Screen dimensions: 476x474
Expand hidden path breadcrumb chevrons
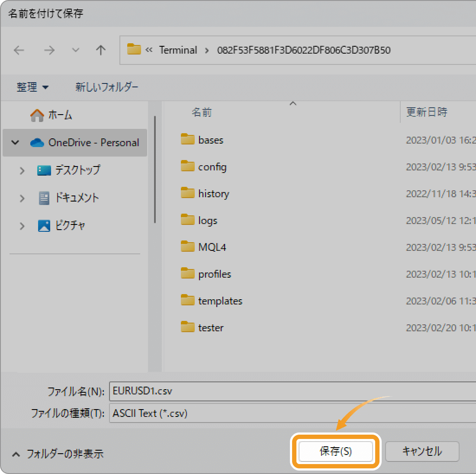click(149, 50)
